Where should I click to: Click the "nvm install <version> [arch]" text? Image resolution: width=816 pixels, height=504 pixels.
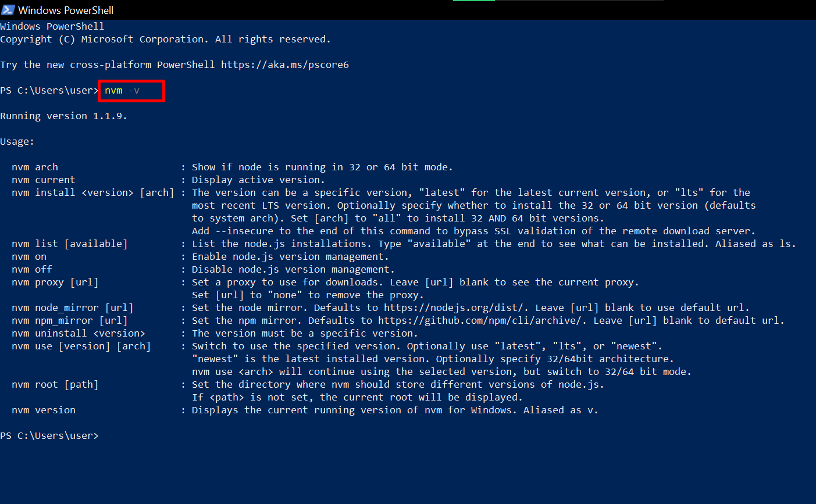[x=93, y=192]
